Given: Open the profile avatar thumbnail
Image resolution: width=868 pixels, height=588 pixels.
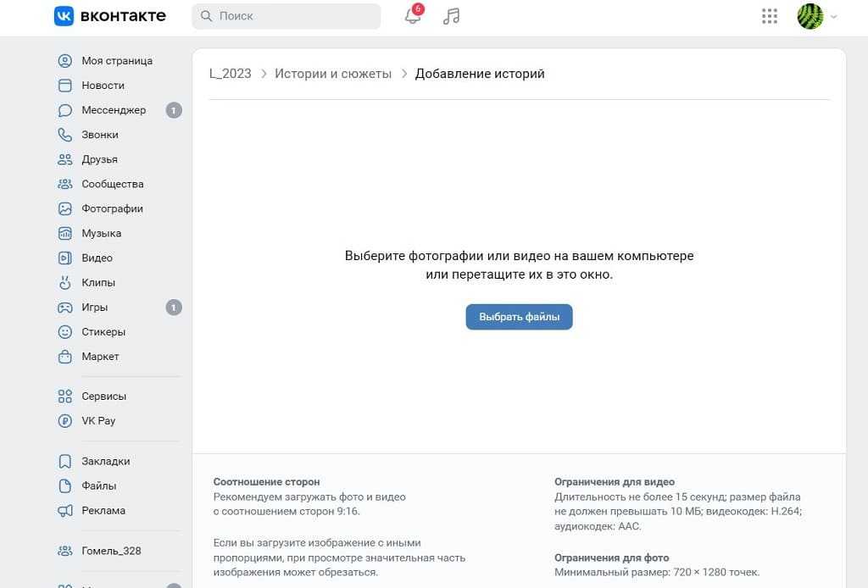Looking at the screenshot, I should pos(810,16).
